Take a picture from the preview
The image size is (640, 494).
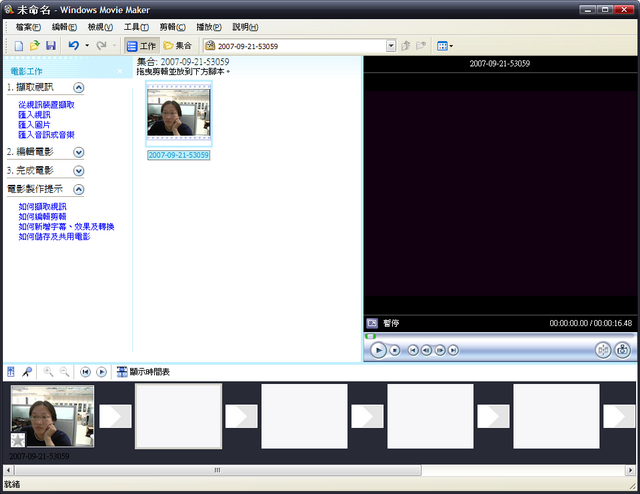coord(622,350)
